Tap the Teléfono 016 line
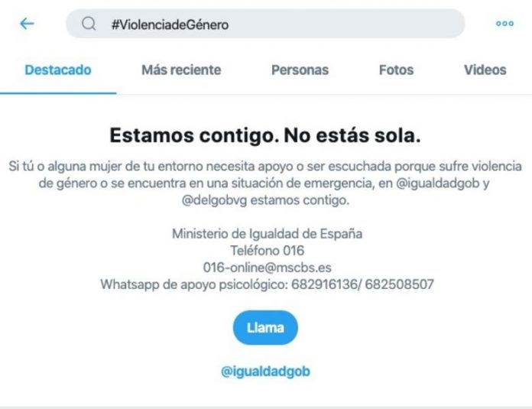The width and height of the screenshot is (532, 409). [267, 251]
